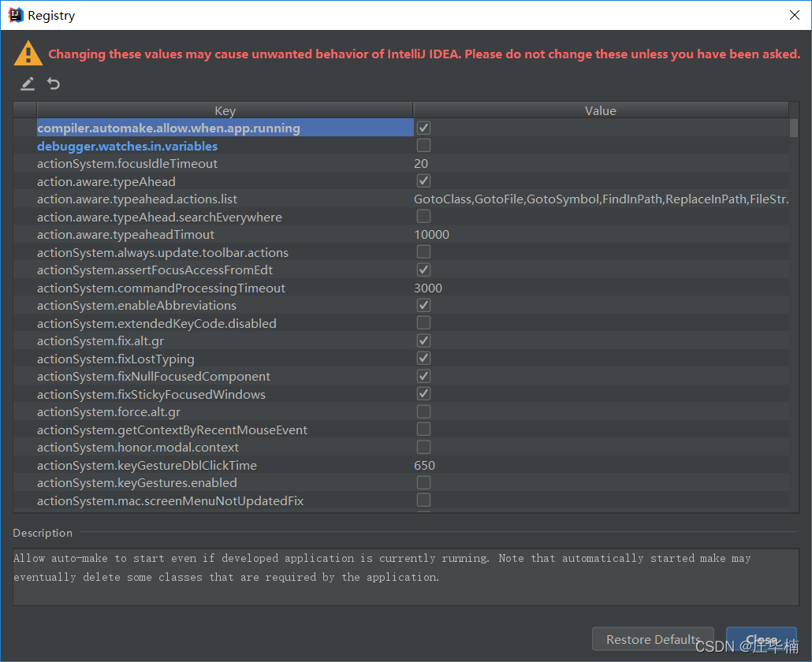Select the action.aware.typeAhead key row
The image size is (812, 662).
point(106,181)
